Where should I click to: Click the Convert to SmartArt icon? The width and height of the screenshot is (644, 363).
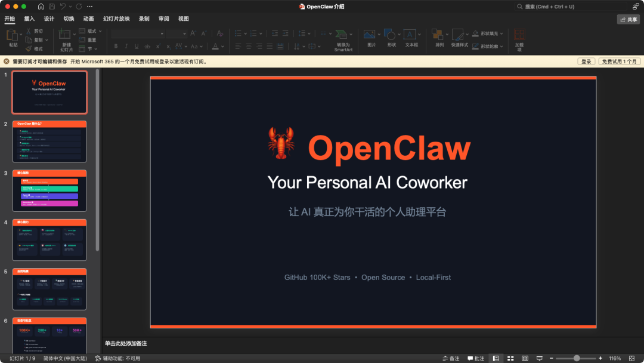tap(341, 35)
